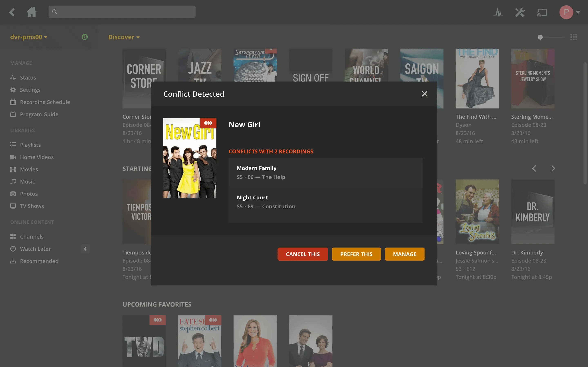Select Movies from library menu
Image resolution: width=588 pixels, height=367 pixels.
coord(29,169)
